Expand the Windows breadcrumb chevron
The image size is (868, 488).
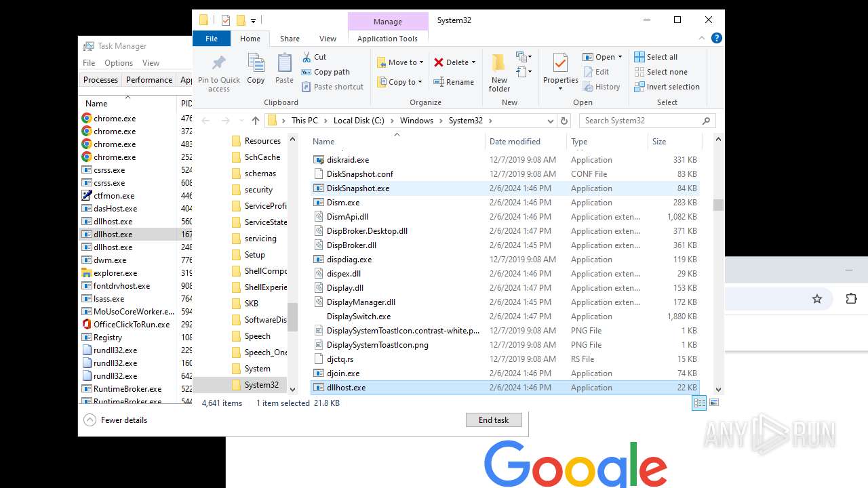click(x=441, y=121)
